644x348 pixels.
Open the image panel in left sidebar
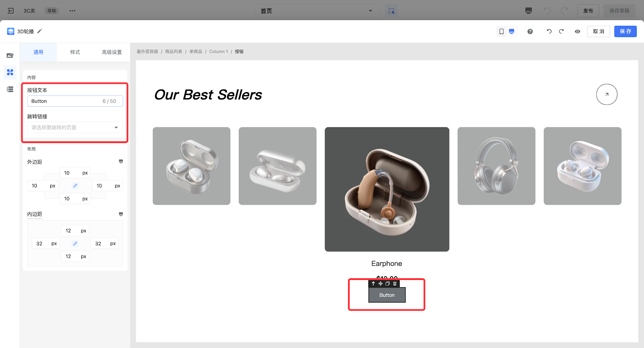pyautogui.click(x=10, y=56)
